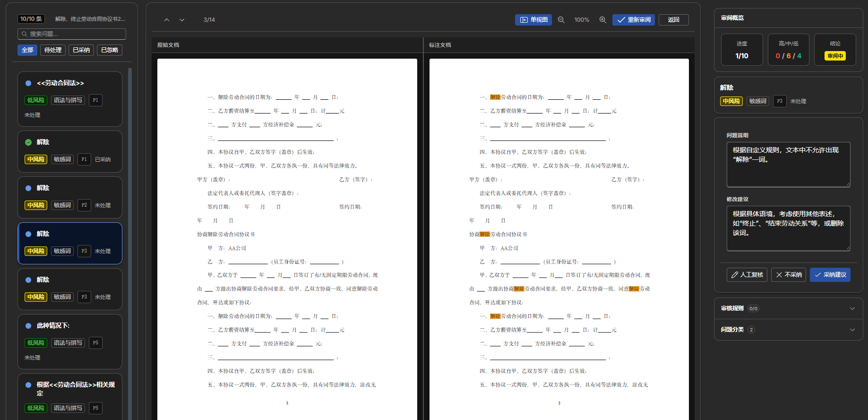Click the 3/14 page indicator

coord(209,20)
